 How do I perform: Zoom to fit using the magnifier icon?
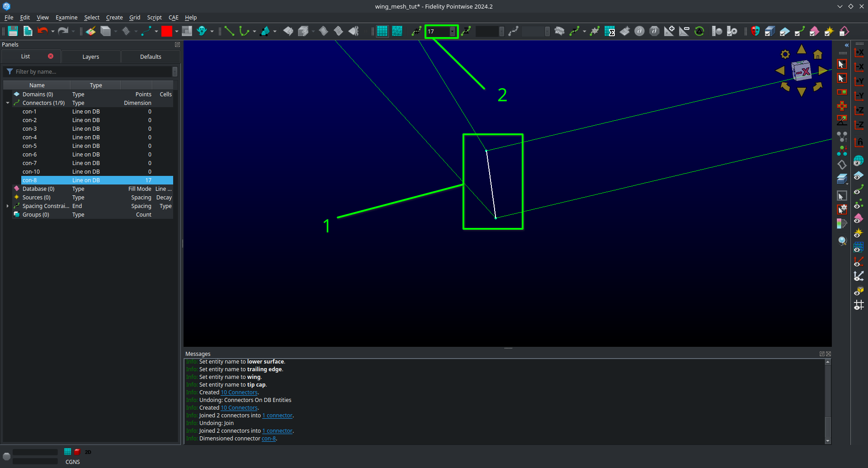click(842, 241)
